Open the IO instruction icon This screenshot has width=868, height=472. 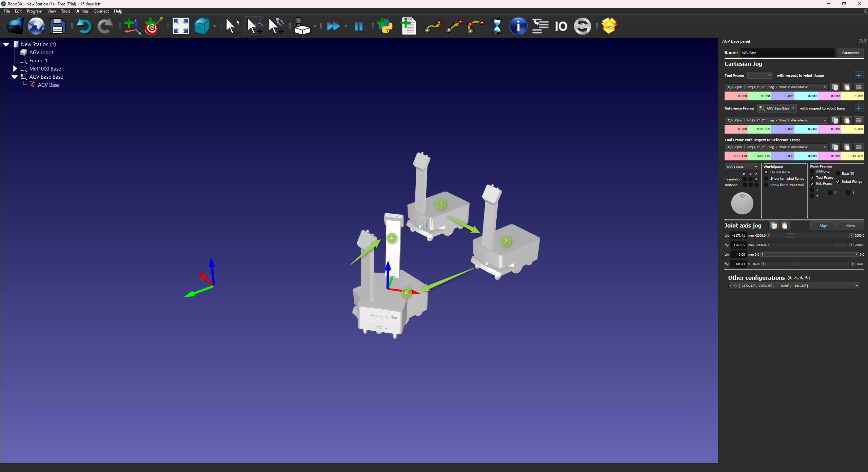click(x=561, y=26)
